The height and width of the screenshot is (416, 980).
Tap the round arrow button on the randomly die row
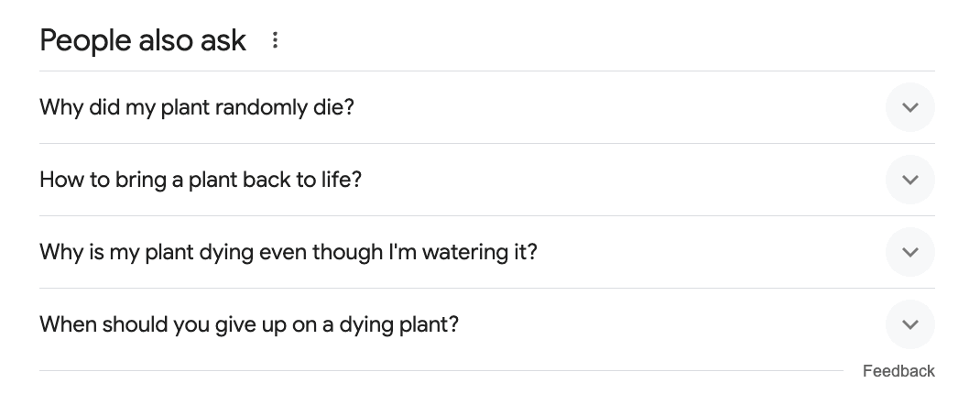point(910,107)
